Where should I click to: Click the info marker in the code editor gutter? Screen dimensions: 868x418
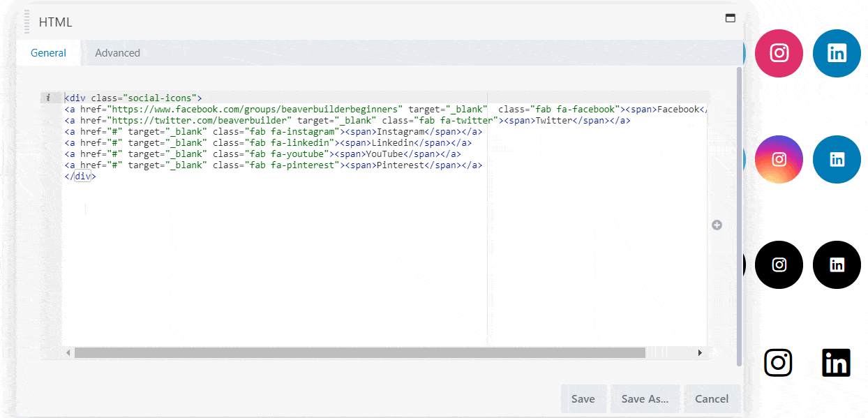tap(47, 98)
